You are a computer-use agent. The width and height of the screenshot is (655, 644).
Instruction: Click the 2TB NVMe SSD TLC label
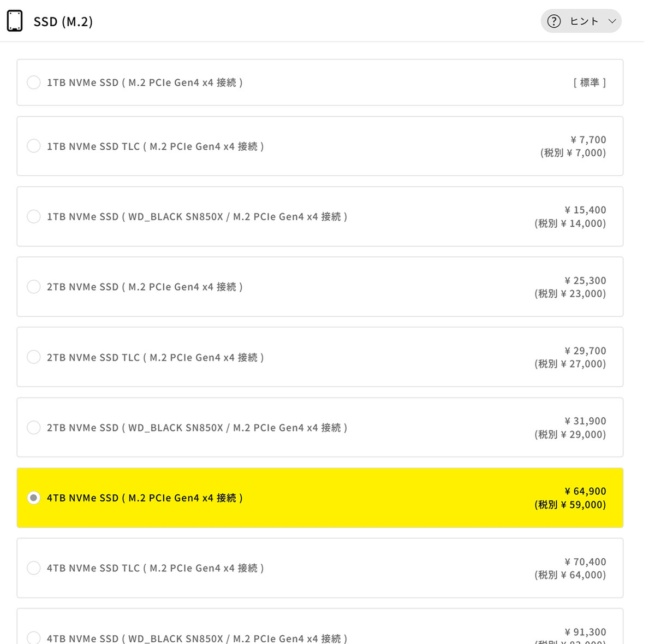[155, 358]
